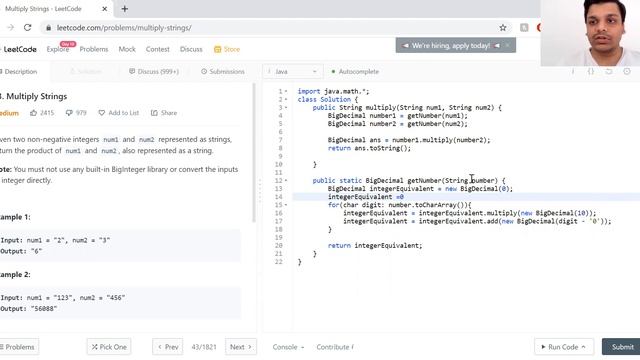
Task: Collapse the multiply method fold at line 3
Action: point(286,108)
